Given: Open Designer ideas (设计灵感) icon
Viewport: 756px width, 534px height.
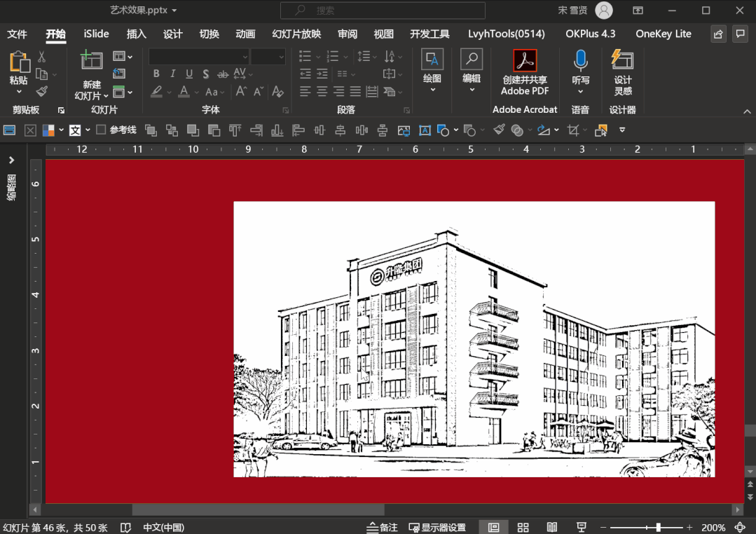Looking at the screenshot, I should [622, 60].
